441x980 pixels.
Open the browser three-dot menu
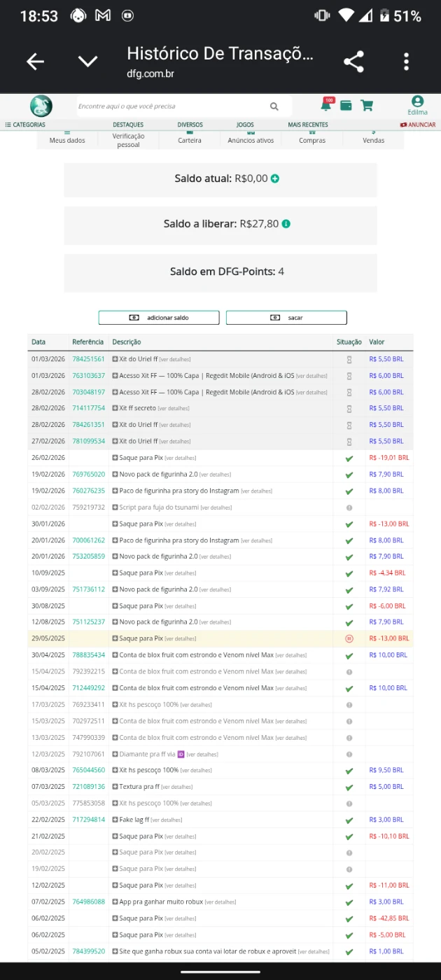click(406, 62)
